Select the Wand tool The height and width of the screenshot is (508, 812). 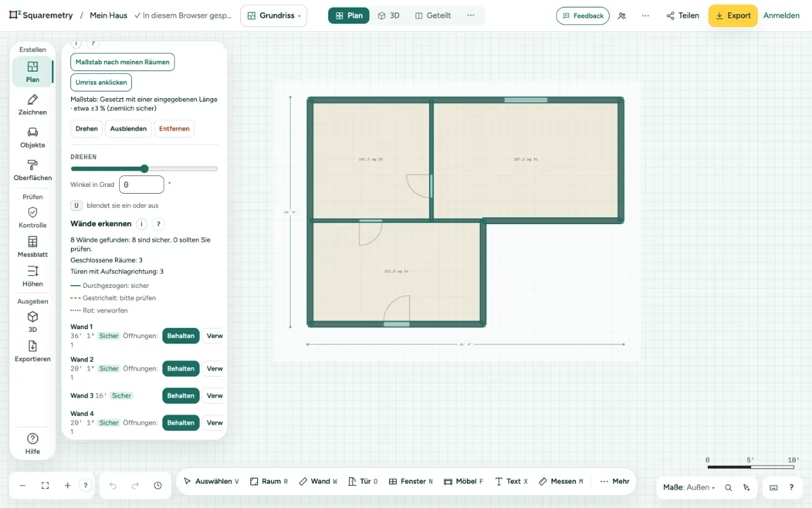pyautogui.click(x=318, y=482)
